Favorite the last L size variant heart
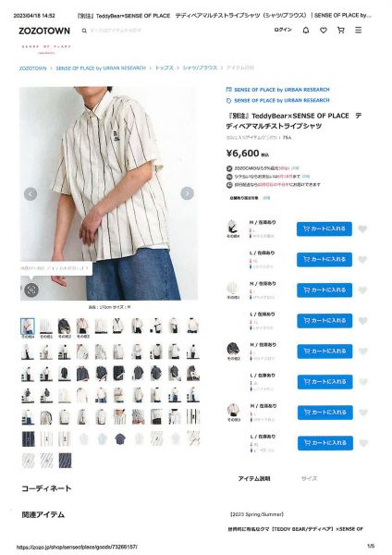 [363, 443]
